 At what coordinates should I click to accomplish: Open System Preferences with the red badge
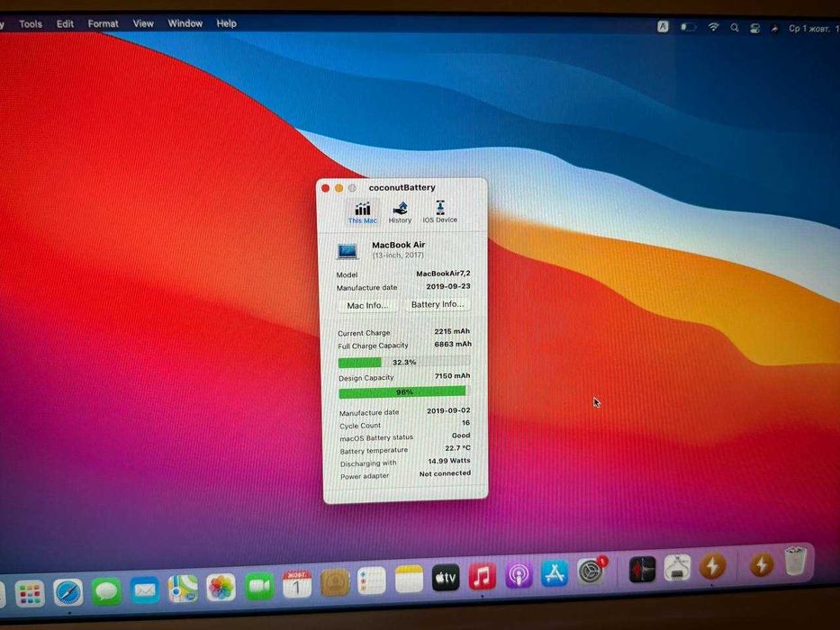point(591,571)
